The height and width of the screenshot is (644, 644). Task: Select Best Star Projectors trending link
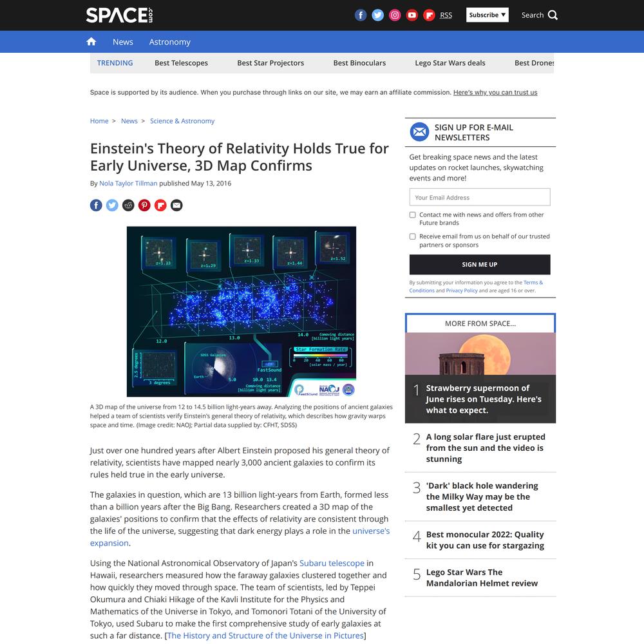(270, 63)
